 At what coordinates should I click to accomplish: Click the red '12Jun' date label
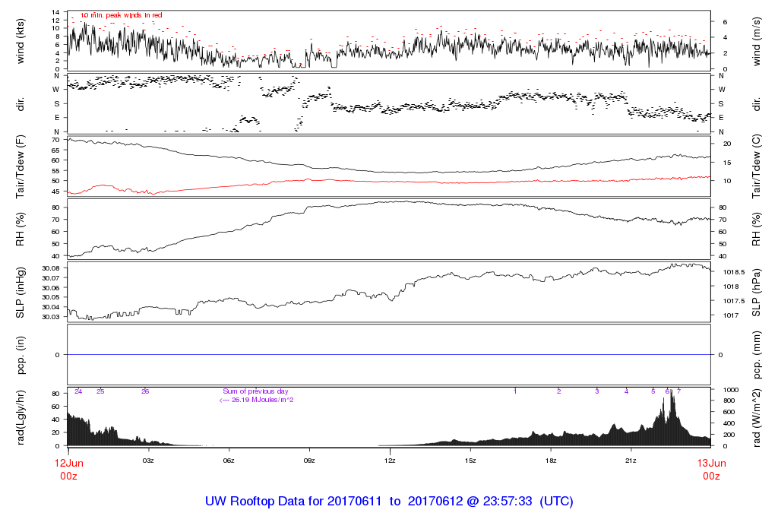click(x=69, y=463)
